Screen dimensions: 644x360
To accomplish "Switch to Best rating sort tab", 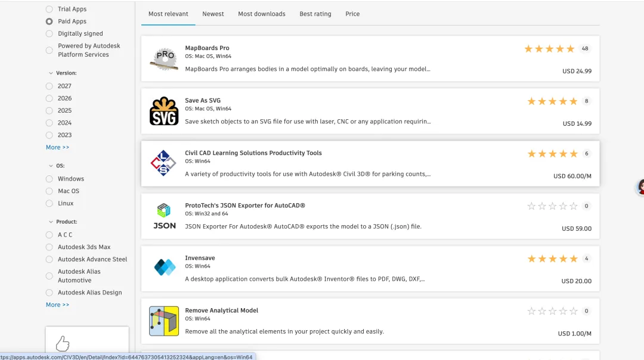I will point(315,14).
